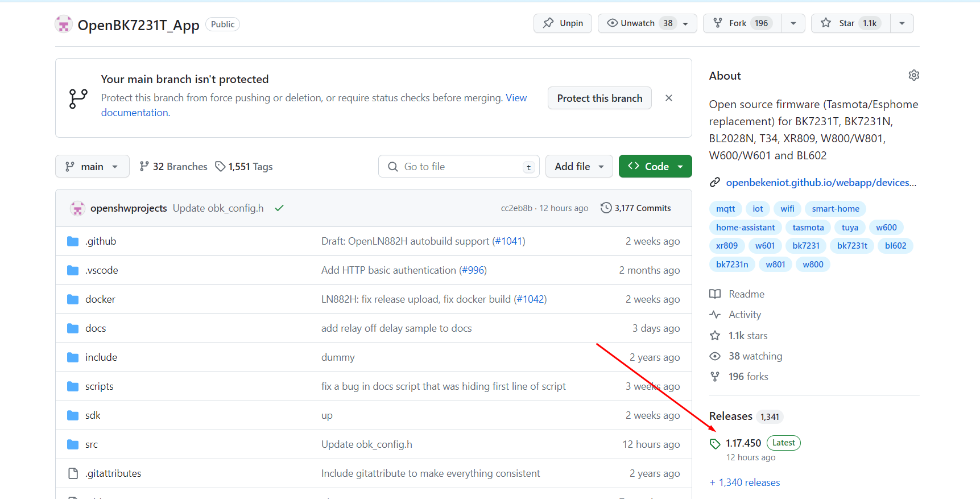Select the tuya topic tag
This screenshot has height=499, width=980.
click(850, 228)
